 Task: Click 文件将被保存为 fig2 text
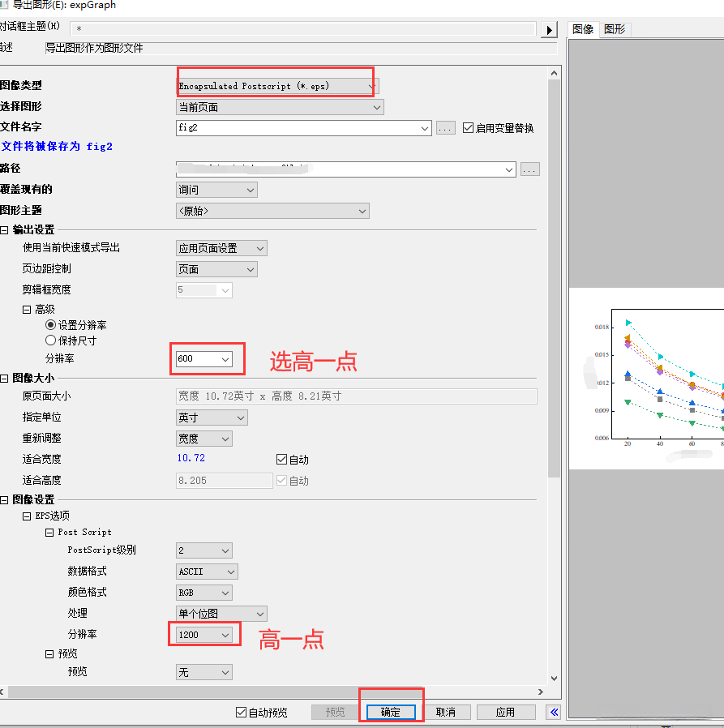pos(57,147)
